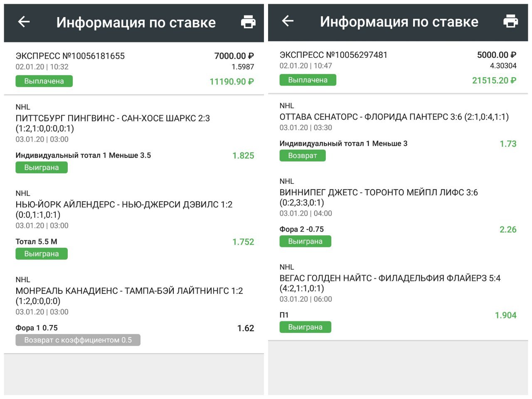Tap the back arrow in left panel
Image resolution: width=532 pixels, height=399 pixels.
(x=24, y=22)
